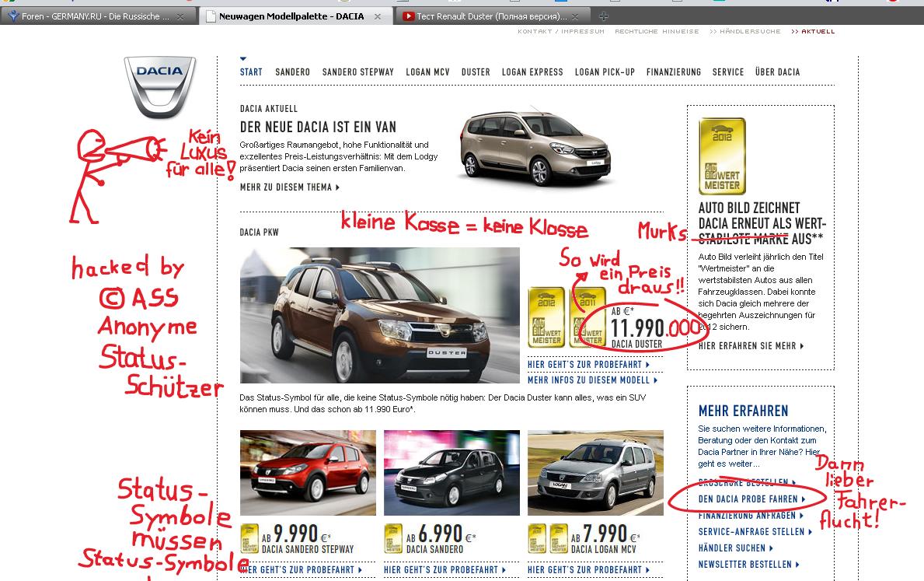The image size is (924, 581).
Task: Click the RECHTLICHE HINWEISE link
Action: pos(657,31)
